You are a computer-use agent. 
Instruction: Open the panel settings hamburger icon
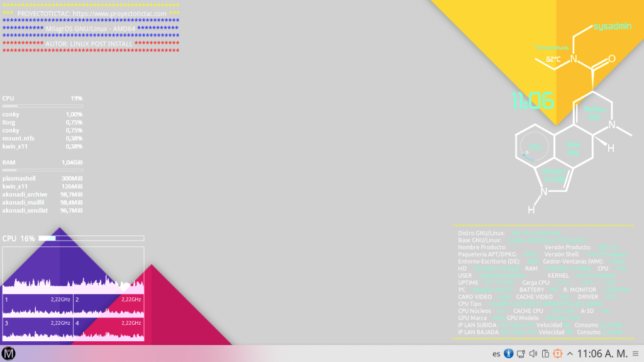[x=635, y=353]
